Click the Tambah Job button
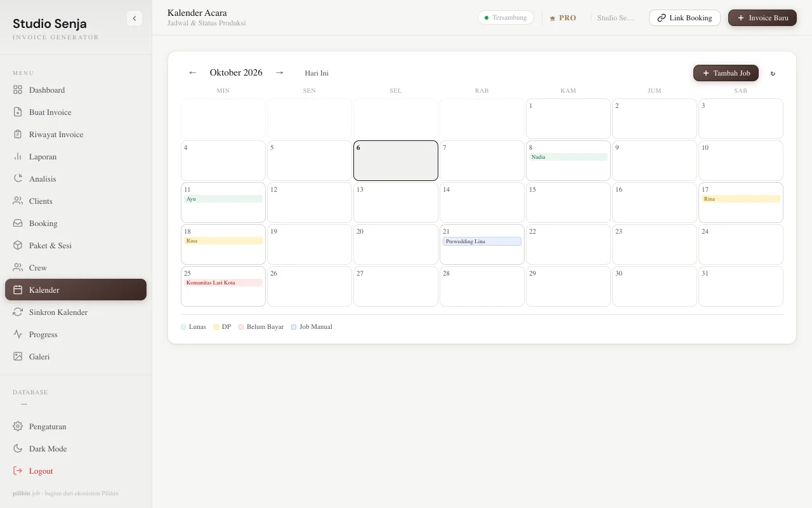 [726, 73]
